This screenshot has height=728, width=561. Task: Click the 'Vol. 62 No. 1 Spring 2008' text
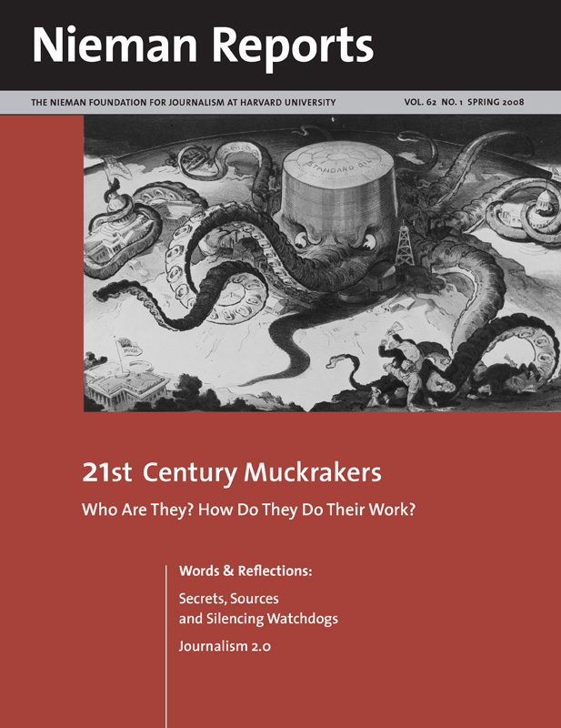point(464,102)
